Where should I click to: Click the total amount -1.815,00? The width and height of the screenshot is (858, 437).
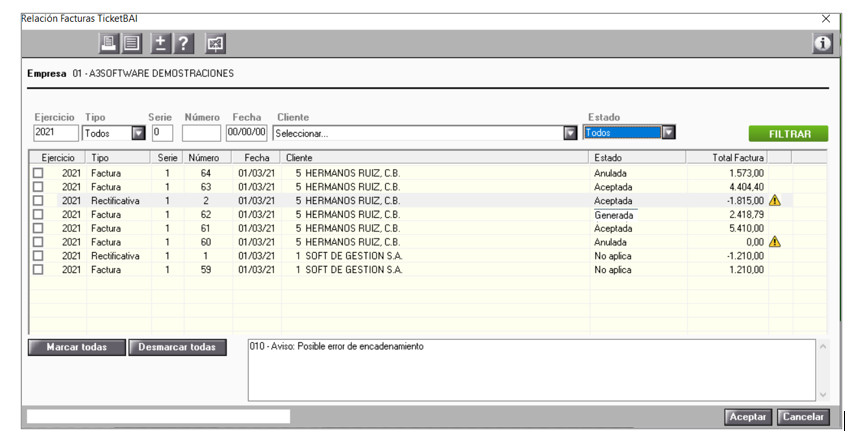click(x=745, y=201)
